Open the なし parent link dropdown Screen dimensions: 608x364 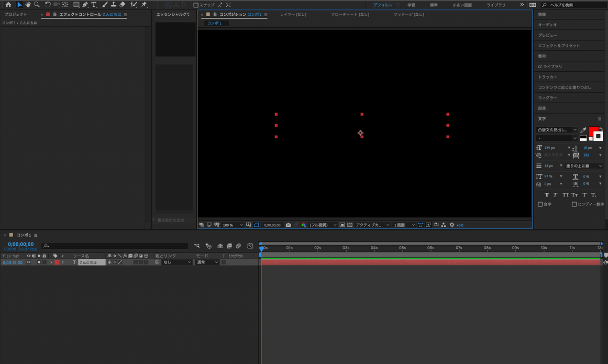point(177,262)
